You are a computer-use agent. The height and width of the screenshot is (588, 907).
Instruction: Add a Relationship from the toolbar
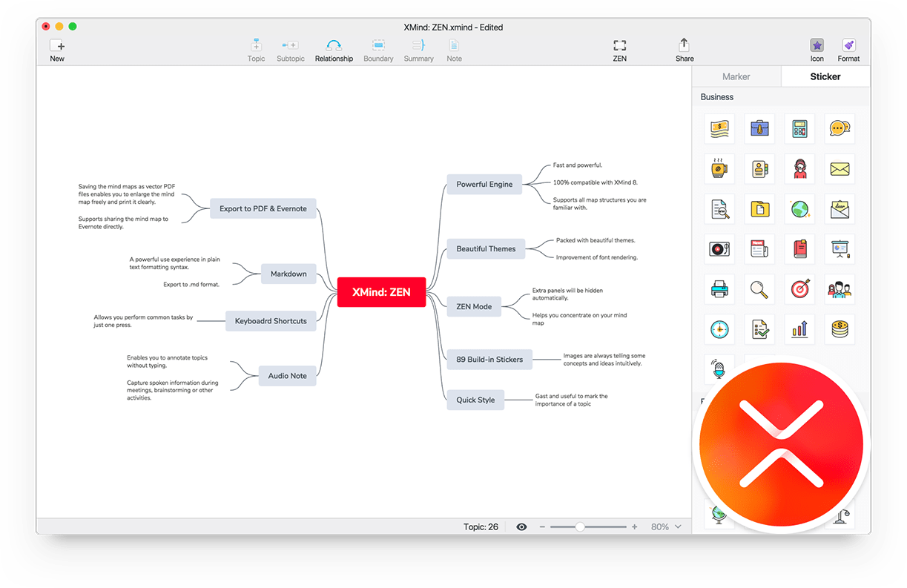(334, 45)
